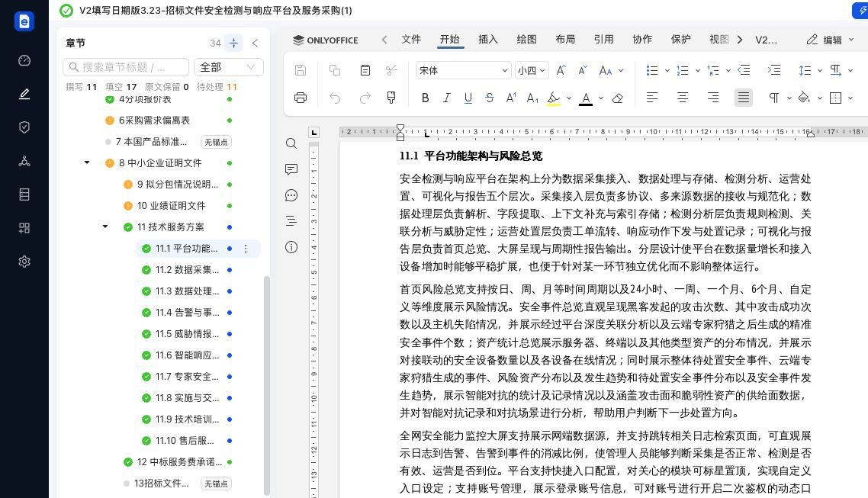The image size is (868, 498).
Task: Click the Undo arrow icon
Action: point(335,98)
